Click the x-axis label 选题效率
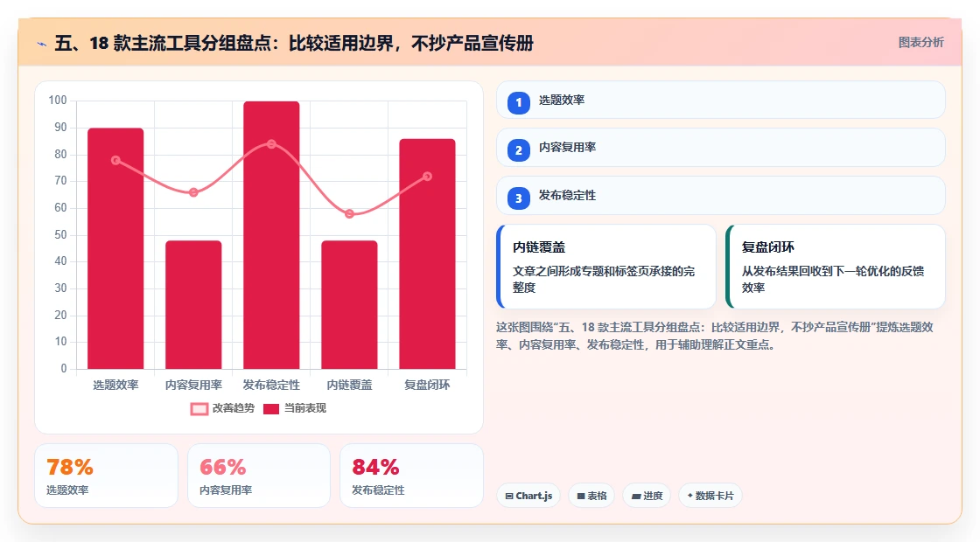This screenshot has width=980, height=542. 115,386
